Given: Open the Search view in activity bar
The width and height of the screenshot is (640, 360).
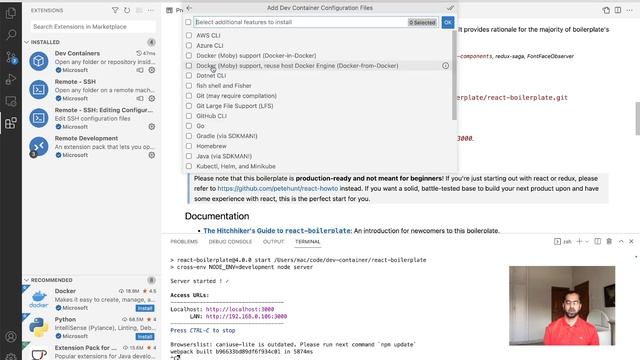Looking at the screenshot, I should click(x=11, y=35).
